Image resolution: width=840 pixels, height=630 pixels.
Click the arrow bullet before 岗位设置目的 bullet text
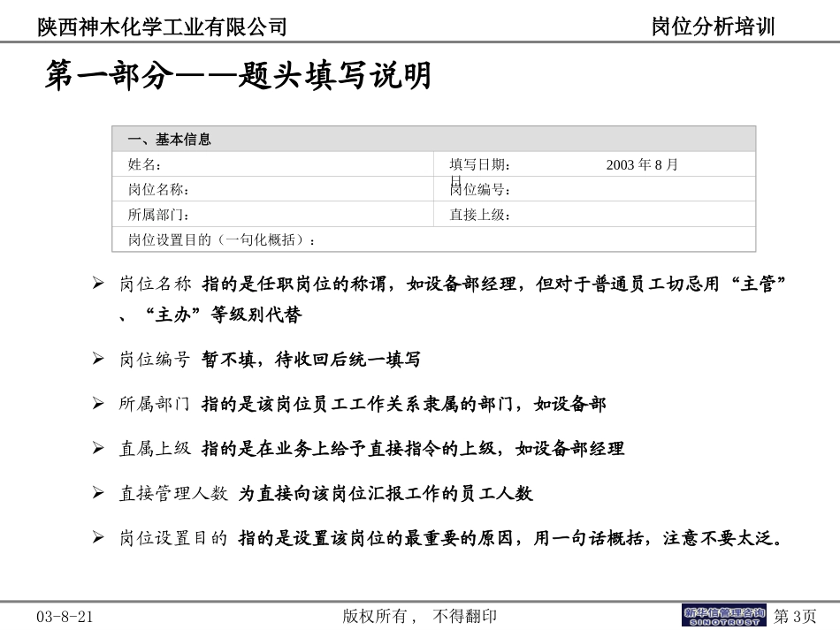98,537
